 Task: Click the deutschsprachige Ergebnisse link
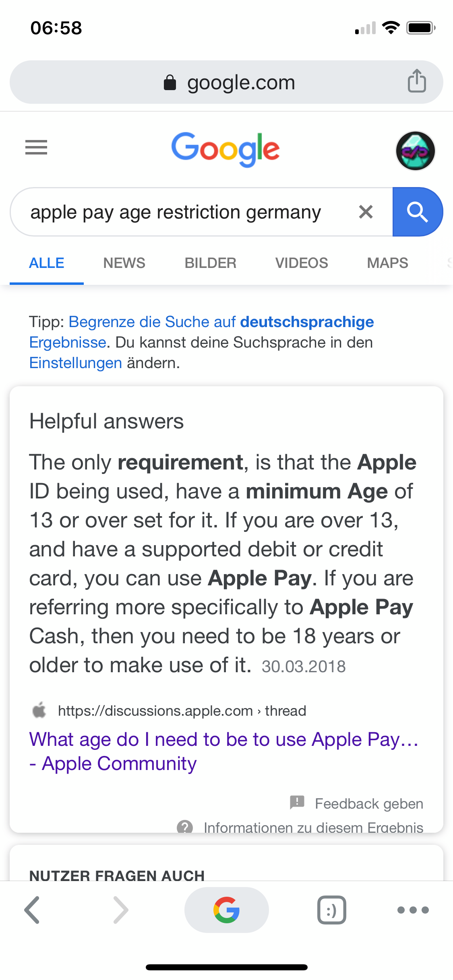pos(306,322)
